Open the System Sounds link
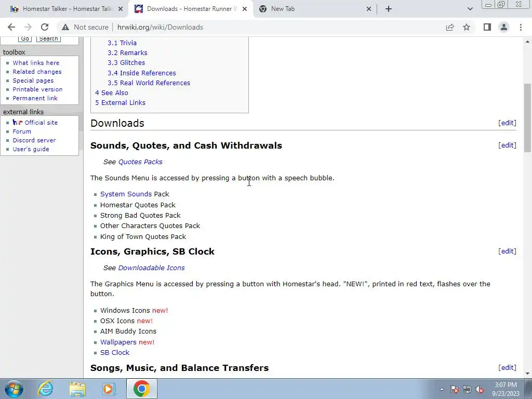532x399 pixels. coord(126,194)
